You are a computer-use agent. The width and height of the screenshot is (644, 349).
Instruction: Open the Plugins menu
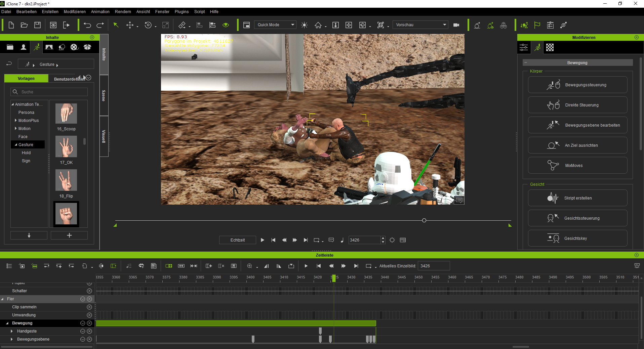point(182,12)
